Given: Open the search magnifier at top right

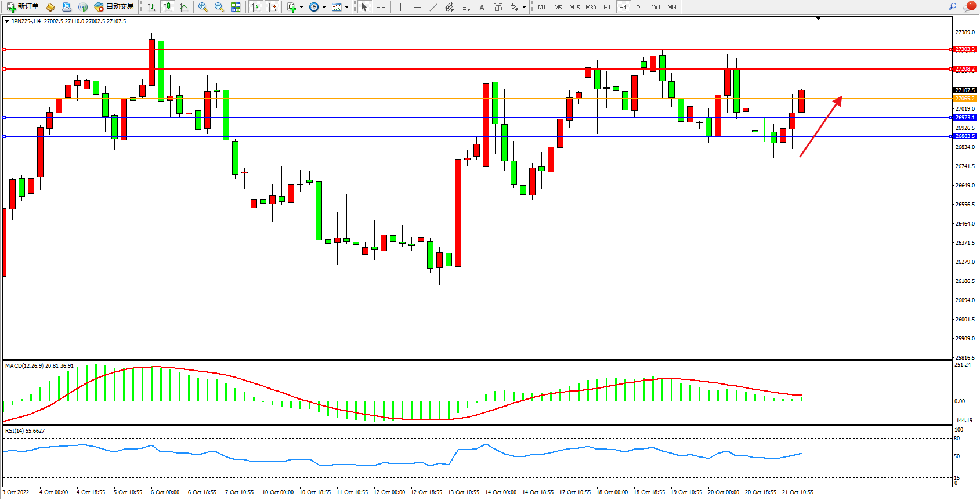Looking at the screenshot, I should (952, 7).
